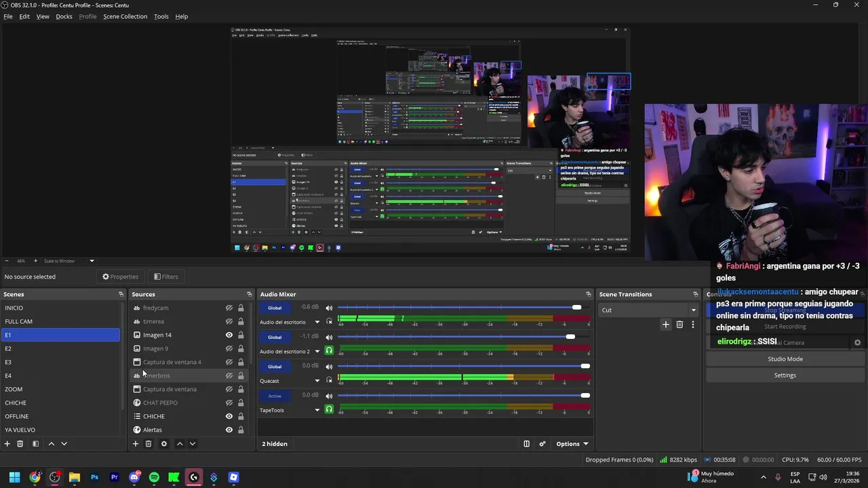Click the Studio Mode button
Image resolution: width=868 pixels, height=488 pixels.
pos(785,359)
